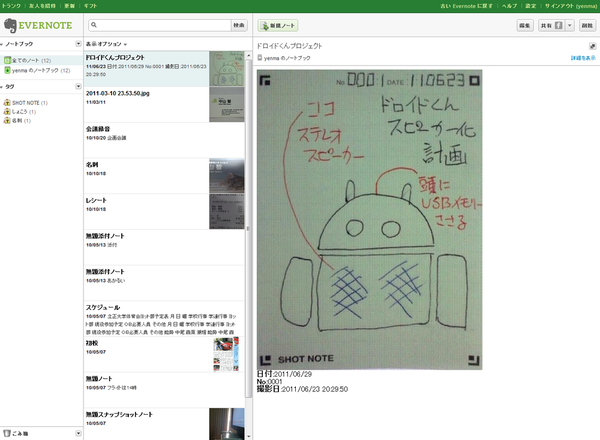
Task: Select the 無題添付ノート with 添付 snippet
Action: [164, 247]
